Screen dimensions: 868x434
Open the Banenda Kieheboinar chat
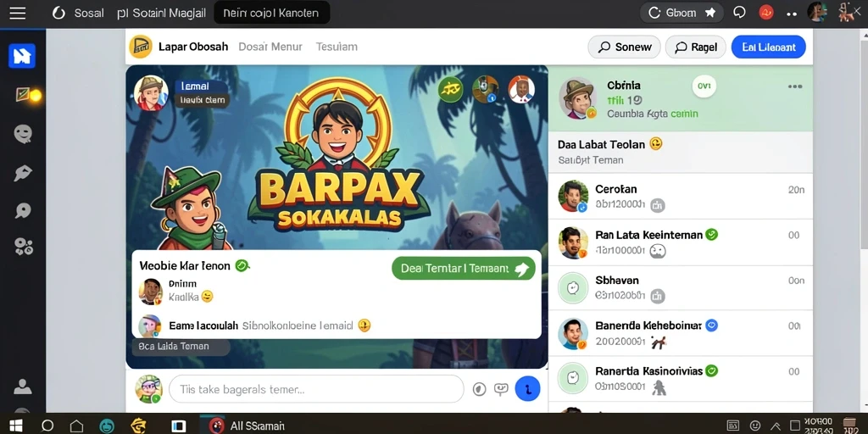[681, 333]
